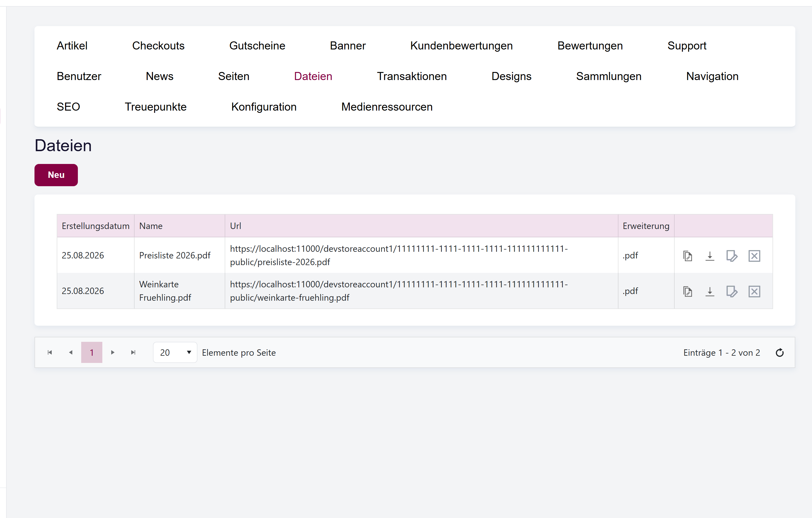Copy link for Preisliste 2026.pdf
The image size is (812, 518).
(688, 256)
